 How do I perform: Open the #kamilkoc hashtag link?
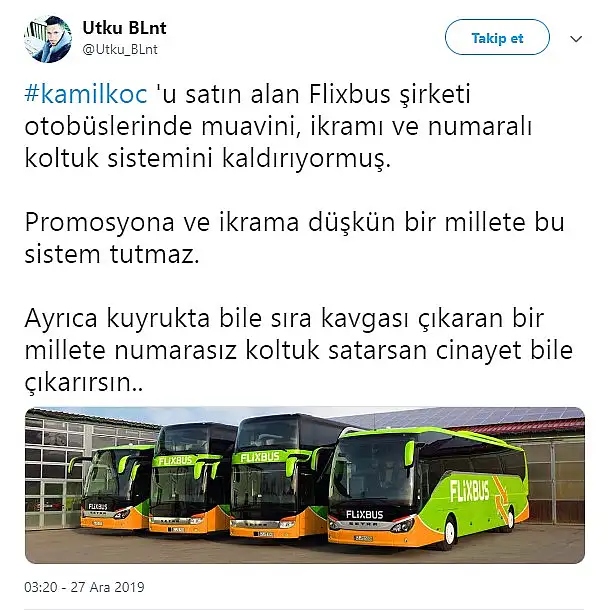86,94
